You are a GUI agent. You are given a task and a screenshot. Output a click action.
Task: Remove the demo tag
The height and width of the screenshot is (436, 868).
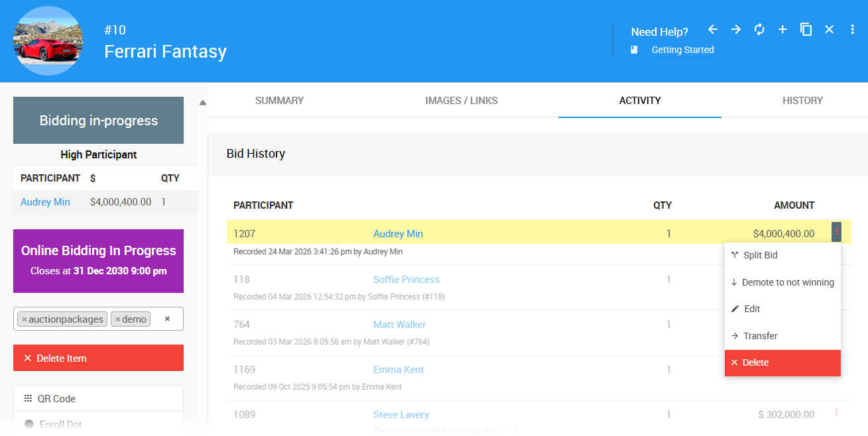tap(118, 319)
